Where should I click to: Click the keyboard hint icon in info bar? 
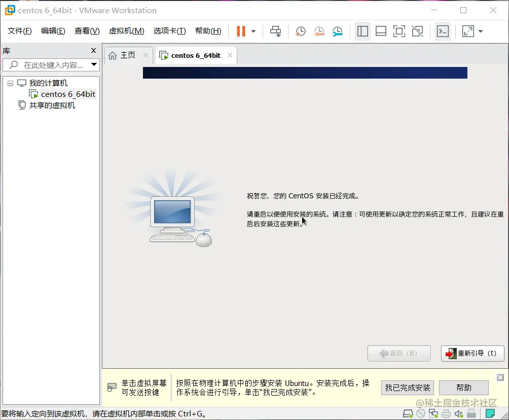coord(112,387)
